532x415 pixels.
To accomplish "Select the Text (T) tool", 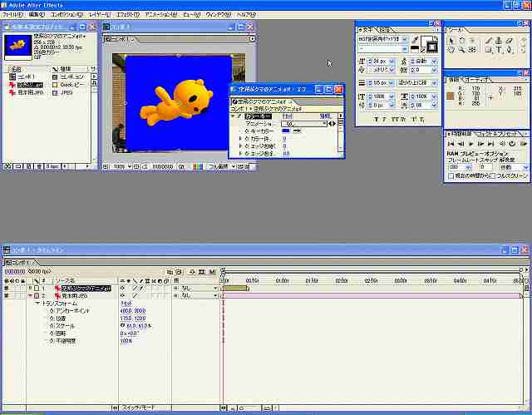I will click(x=499, y=50).
